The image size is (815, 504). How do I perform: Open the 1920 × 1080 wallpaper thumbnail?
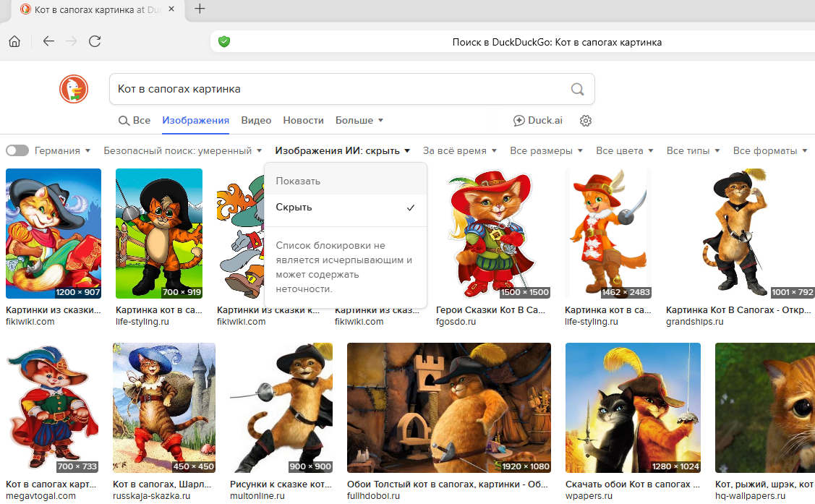click(x=449, y=408)
